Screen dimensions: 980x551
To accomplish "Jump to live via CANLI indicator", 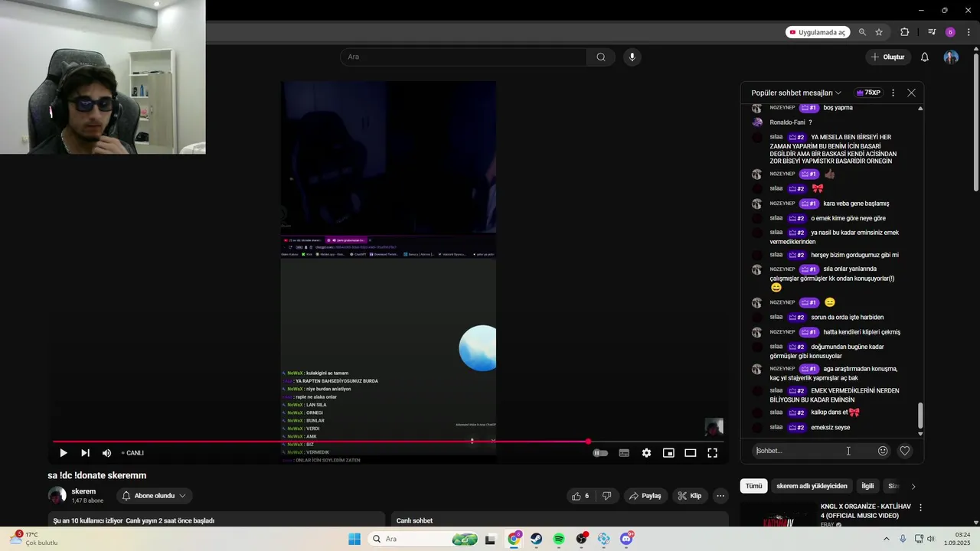I will click(132, 453).
